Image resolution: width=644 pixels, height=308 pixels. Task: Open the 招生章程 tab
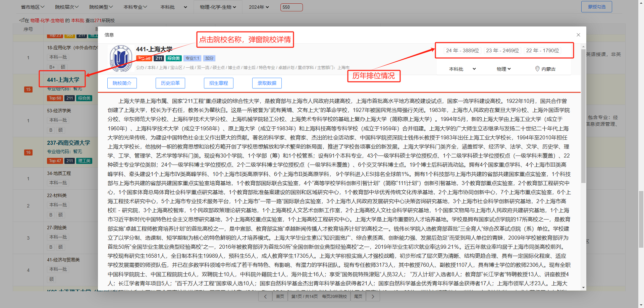[x=219, y=83]
